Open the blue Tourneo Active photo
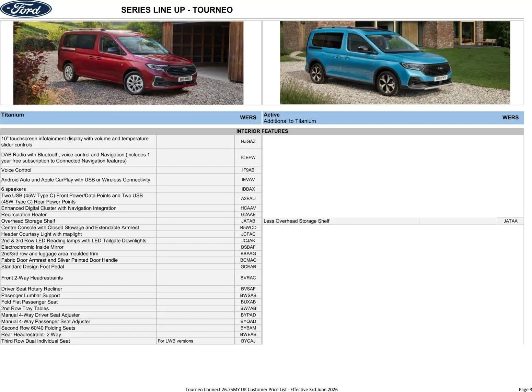The width and height of the screenshot is (532, 392). tap(395, 63)
